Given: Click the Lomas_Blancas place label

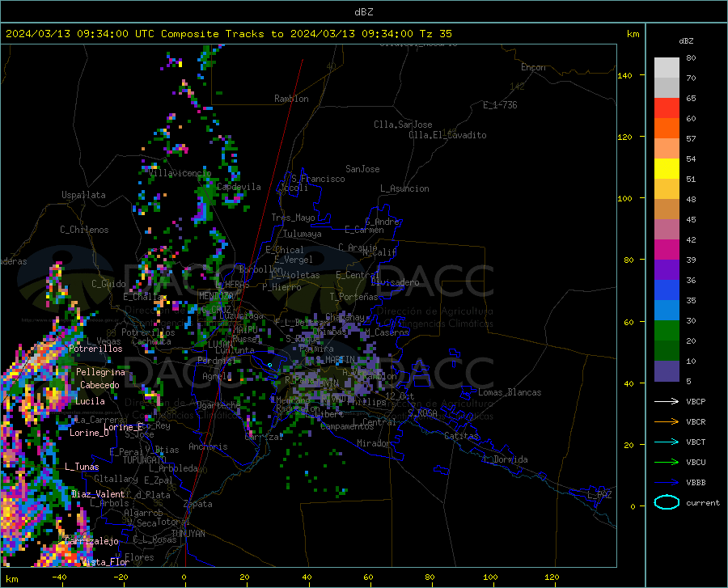Looking at the screenshot, I should [510, 392].
